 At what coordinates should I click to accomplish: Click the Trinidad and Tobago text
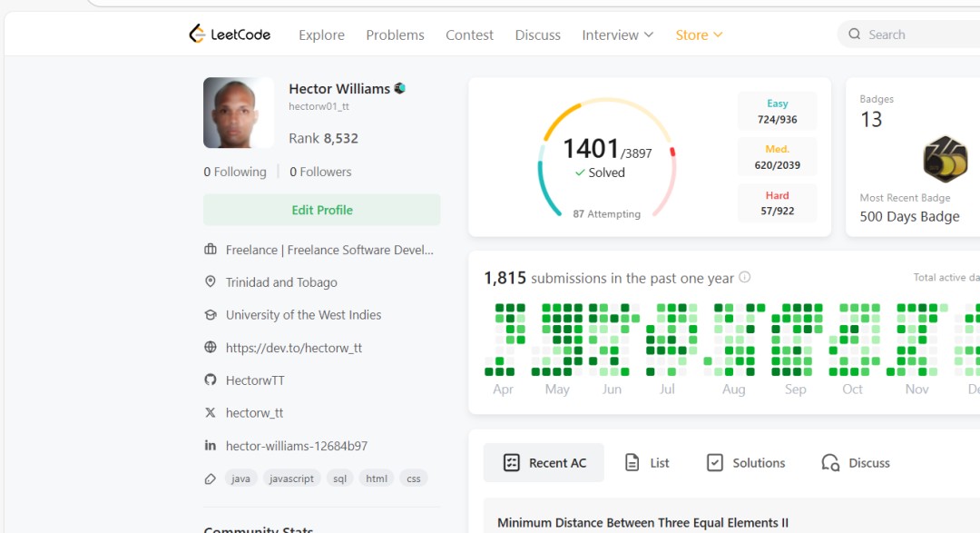[x=281, y=282]
